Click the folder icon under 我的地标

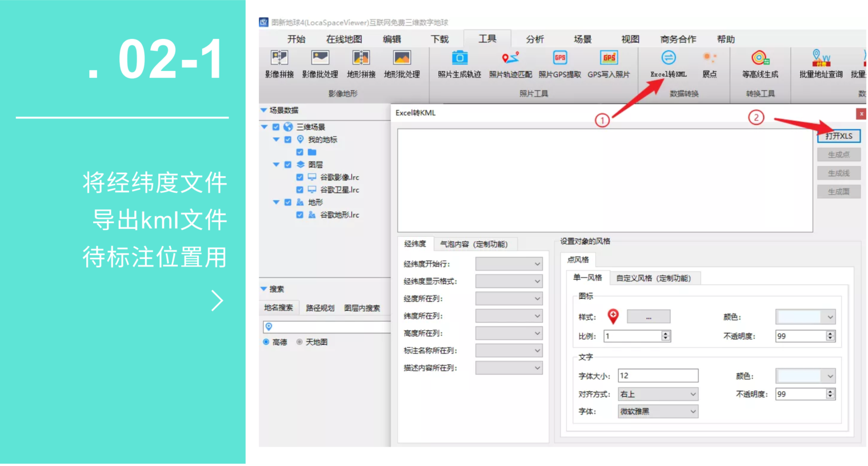pos(312,152)
